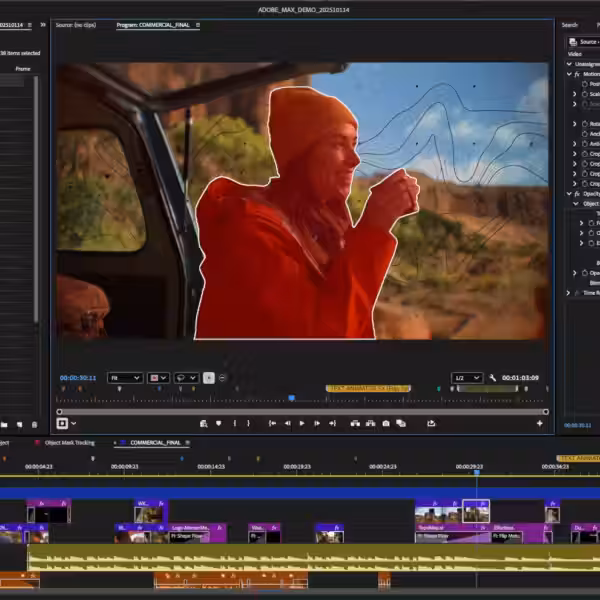
Task: Click the timeline playhead handle
Action: click(477, 473)
